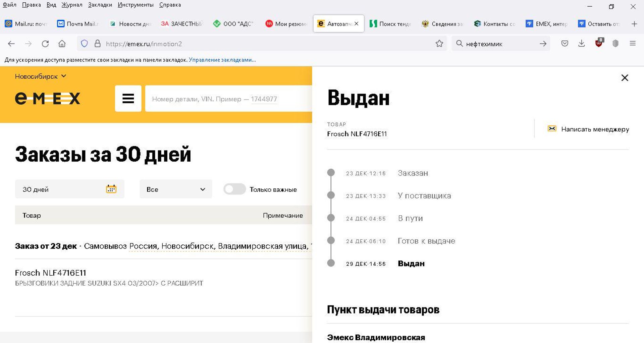Viewport: 644px width, 343px height.
Task: Click the нефтехимик search box
Action: coord(500,44)
